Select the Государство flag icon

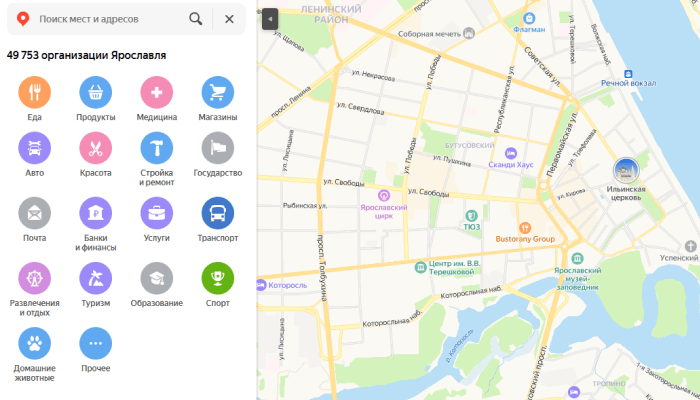(218, 149)
